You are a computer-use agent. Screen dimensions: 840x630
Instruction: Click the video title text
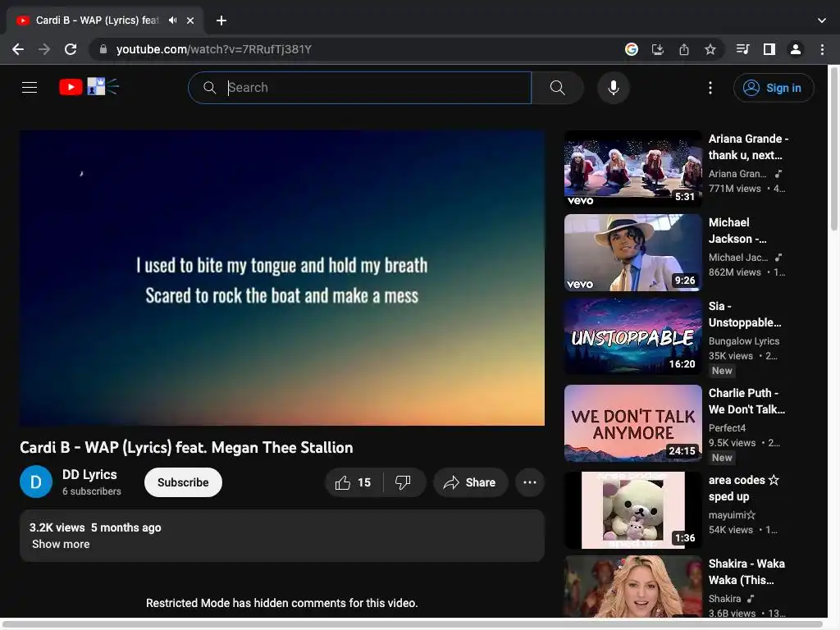click(186, 447)
